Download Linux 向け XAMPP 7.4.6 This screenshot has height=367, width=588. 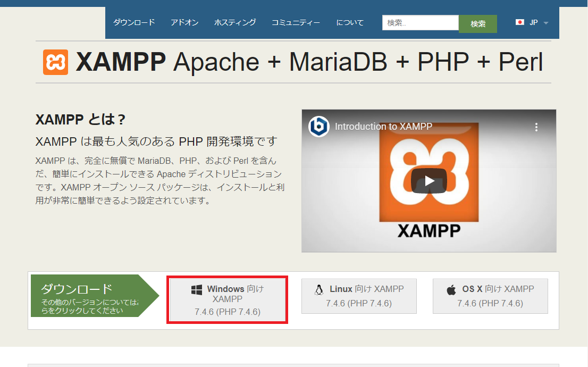coord(359,296)
